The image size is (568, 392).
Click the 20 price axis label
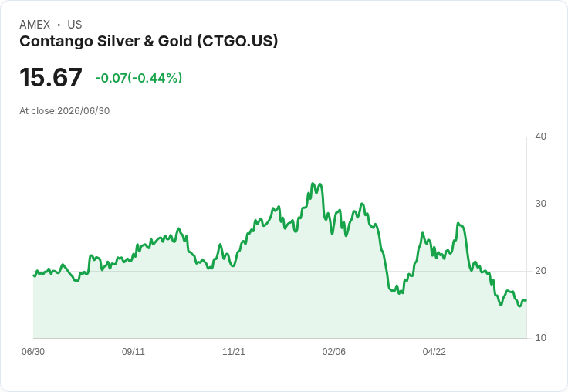[x=540, y=271]
